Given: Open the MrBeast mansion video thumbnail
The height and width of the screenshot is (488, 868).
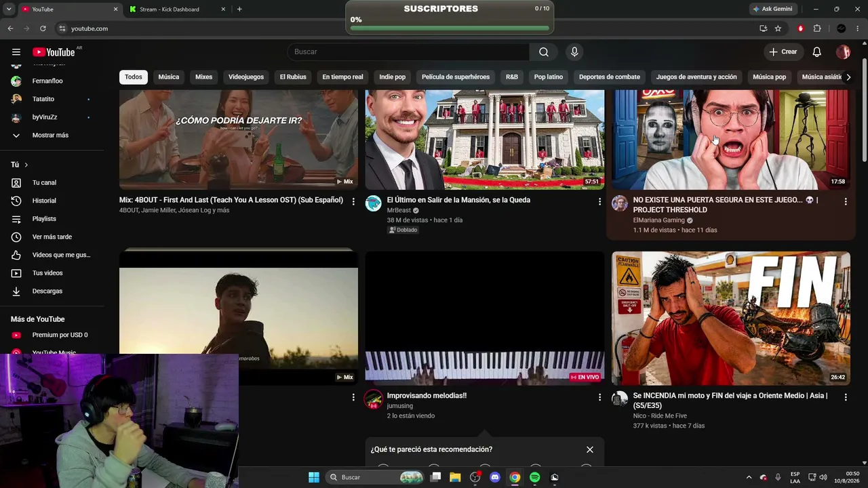Looking at the screenshot, I should coord(485,140).
